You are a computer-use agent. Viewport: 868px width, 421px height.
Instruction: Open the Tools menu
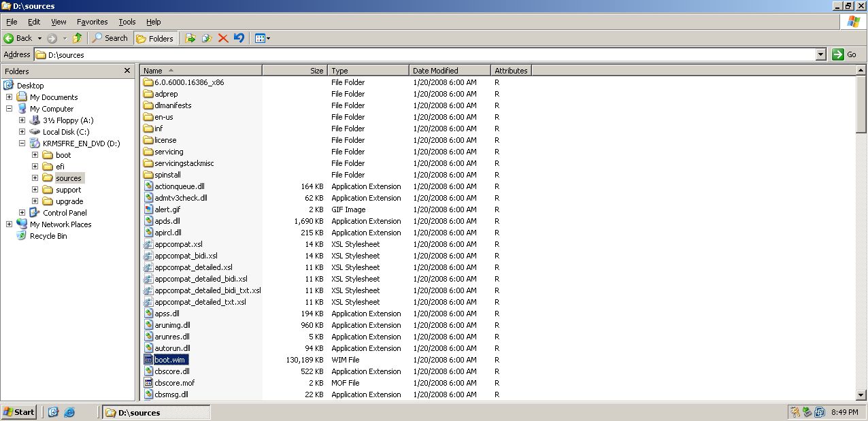pyautogui.click(x=127, y=22)
